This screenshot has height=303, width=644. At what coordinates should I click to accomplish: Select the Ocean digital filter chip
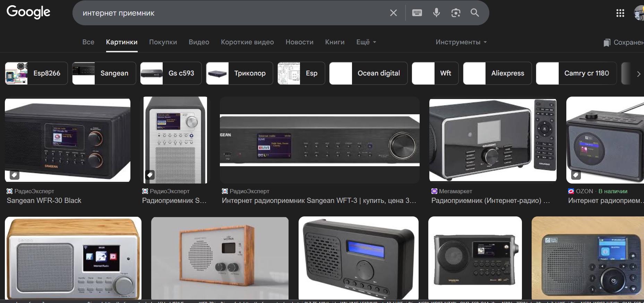368,73
